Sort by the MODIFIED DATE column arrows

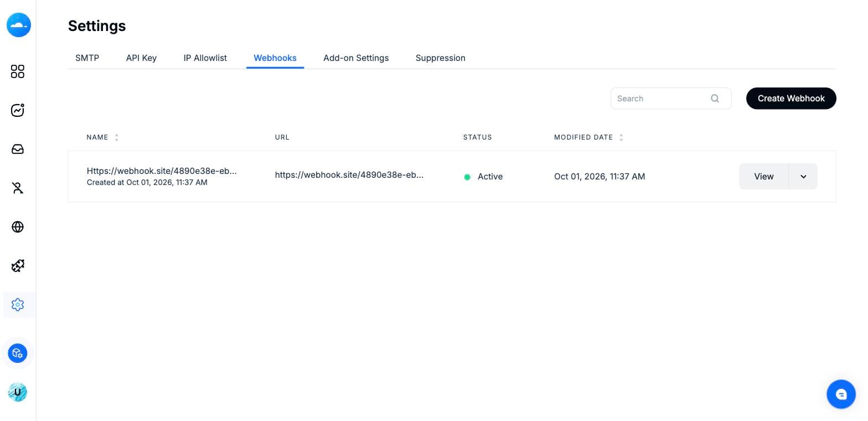click(621, 137)
